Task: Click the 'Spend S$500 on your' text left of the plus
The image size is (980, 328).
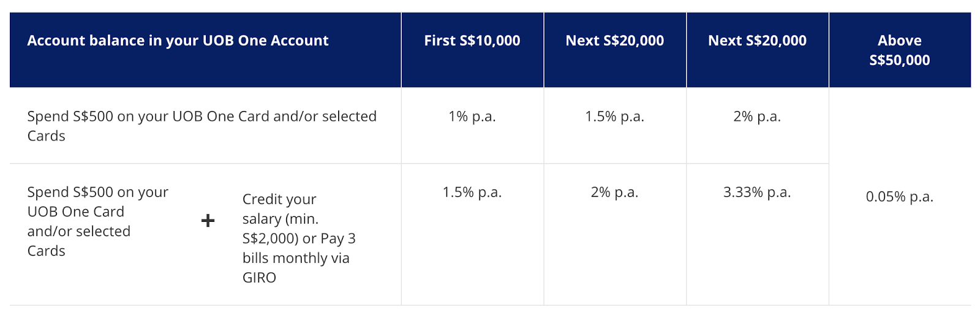Action: tap(97, 193)
